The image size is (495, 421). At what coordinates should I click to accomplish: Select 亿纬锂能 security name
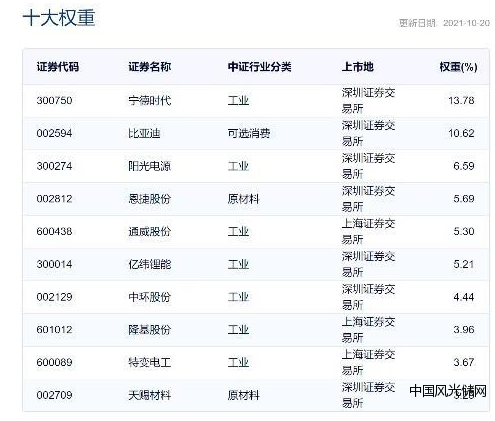150,264
